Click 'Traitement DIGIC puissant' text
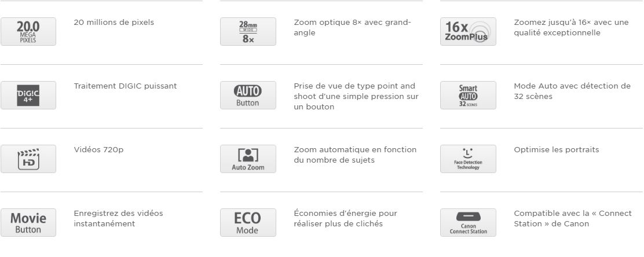This screenshot has height=257, width=644. click(125, 86)
